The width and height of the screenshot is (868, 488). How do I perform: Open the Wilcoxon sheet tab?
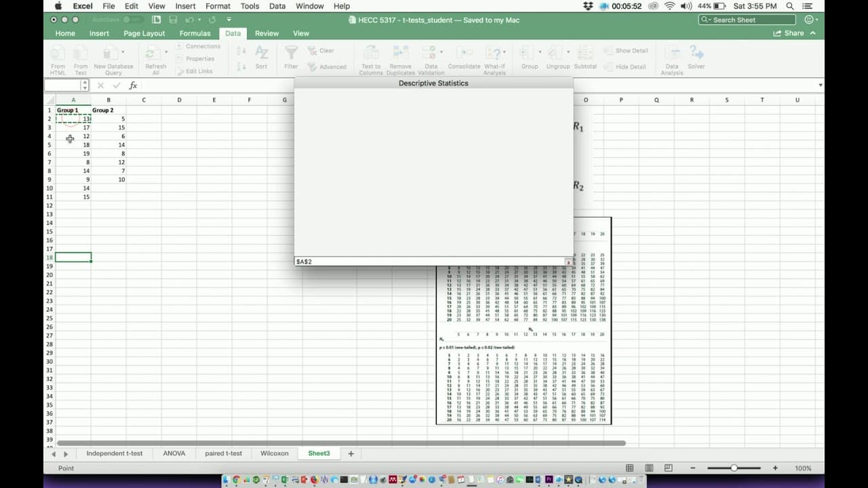click(x=275, y=453)
